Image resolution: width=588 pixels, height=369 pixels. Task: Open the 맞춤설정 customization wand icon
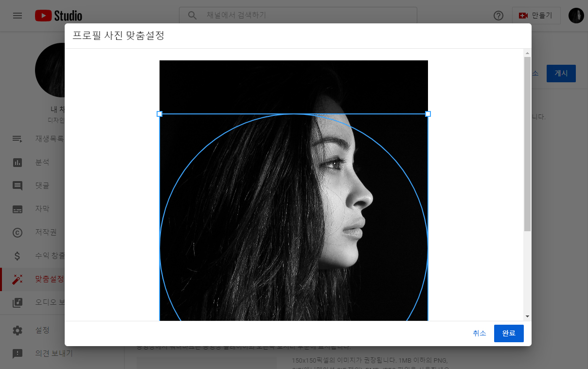pos(18,279)
